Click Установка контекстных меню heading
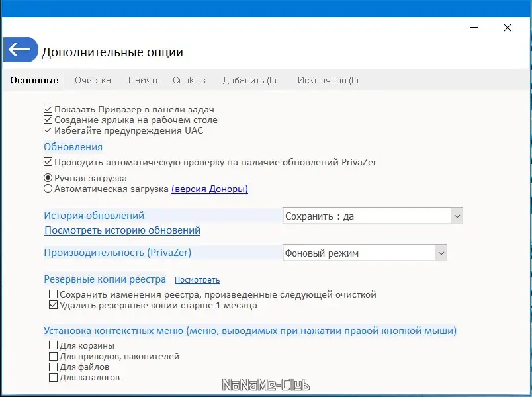 tap(250, 331)
